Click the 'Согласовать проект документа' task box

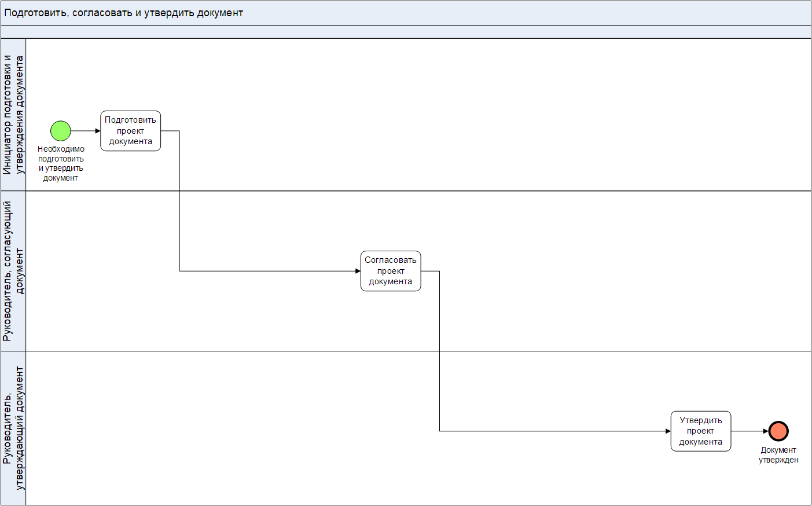391,271
